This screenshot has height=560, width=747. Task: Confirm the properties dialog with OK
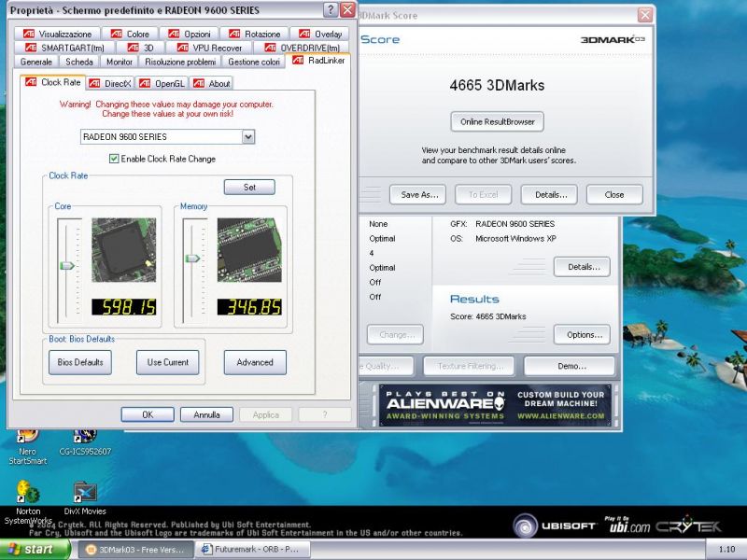point(148,414)
